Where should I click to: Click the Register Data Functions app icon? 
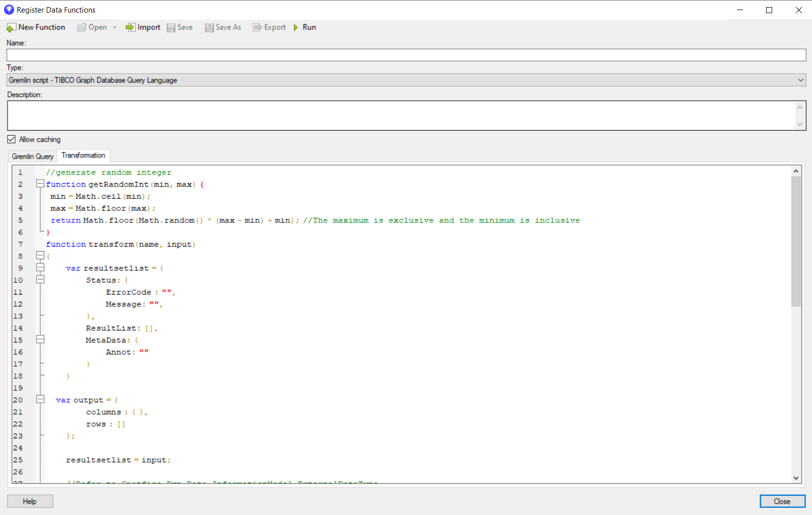(x=9, y=10)
